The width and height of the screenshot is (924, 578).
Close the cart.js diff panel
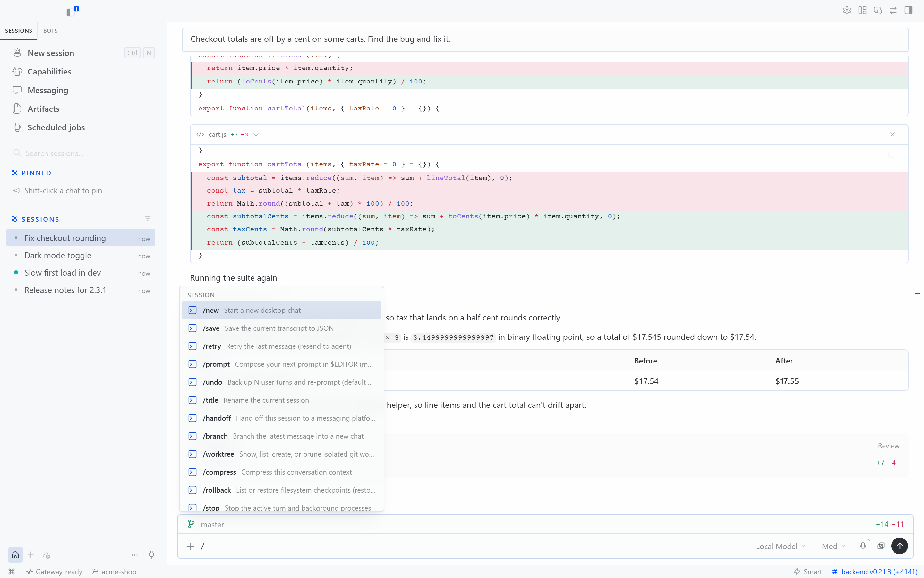tap(892, 134)
